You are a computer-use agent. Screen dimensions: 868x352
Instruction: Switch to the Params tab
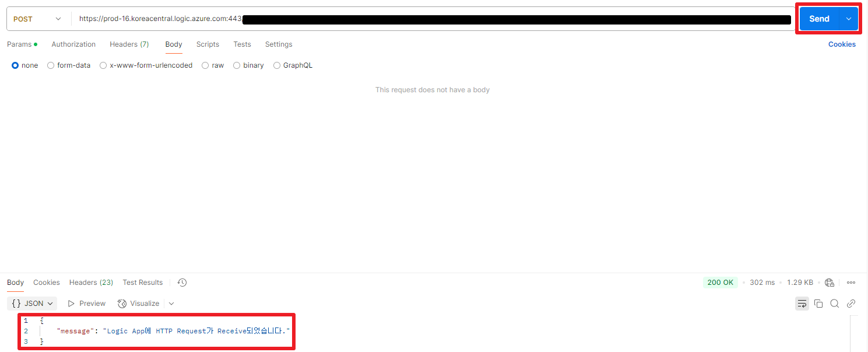22,44
